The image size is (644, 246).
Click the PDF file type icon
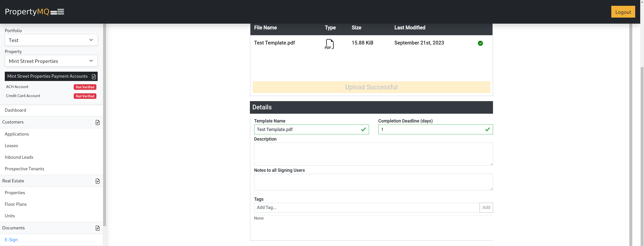point(329,44)
